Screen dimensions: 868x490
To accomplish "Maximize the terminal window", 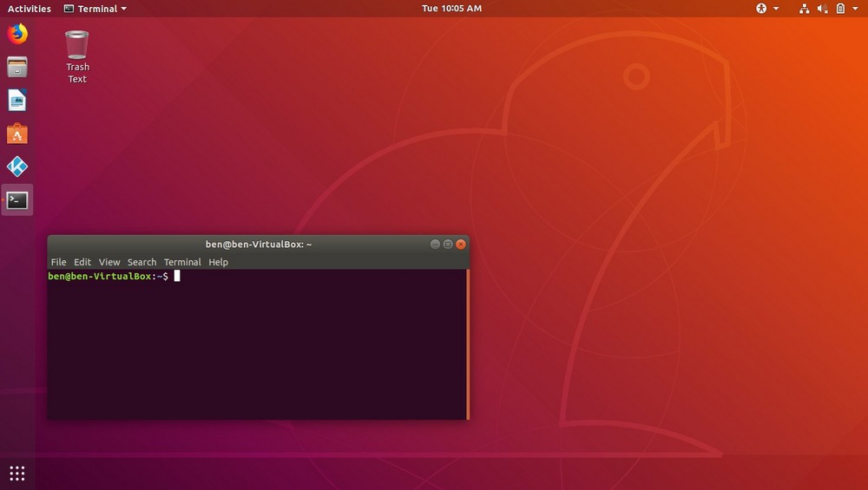I will (448, 244).
